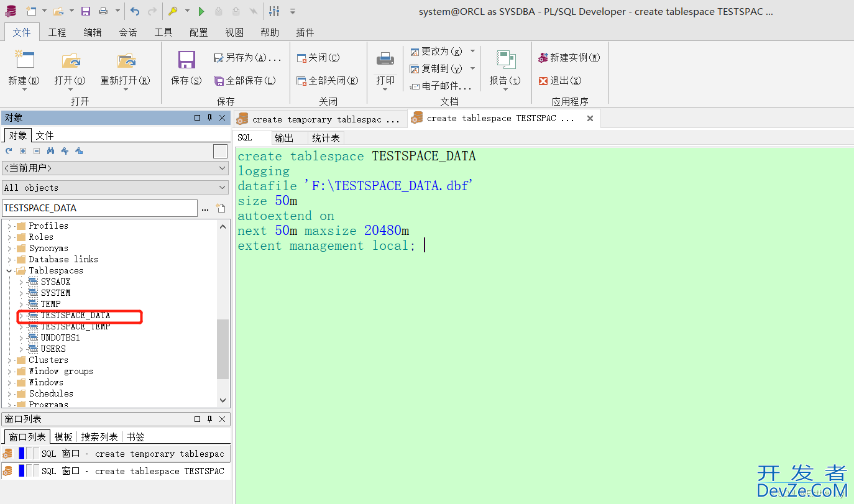Click the Redo arrow in quick-access bar
The width and height of the screenshot is (854, 504).
[x=152, y=11]
